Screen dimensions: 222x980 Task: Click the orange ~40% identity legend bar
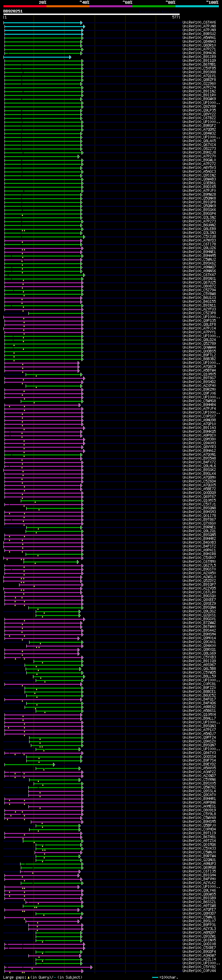[68, 6]
